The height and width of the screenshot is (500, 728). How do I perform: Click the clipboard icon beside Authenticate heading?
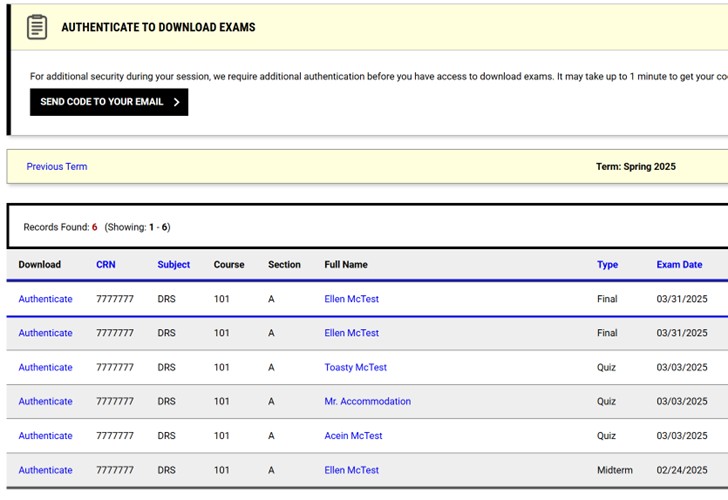(x=37, y=27)
